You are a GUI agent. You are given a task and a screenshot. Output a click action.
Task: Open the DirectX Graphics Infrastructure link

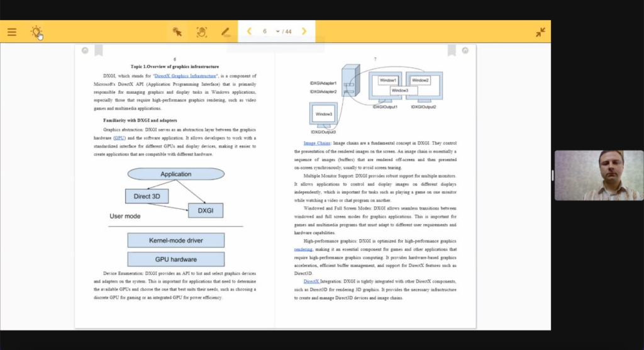tap(185, 76)
